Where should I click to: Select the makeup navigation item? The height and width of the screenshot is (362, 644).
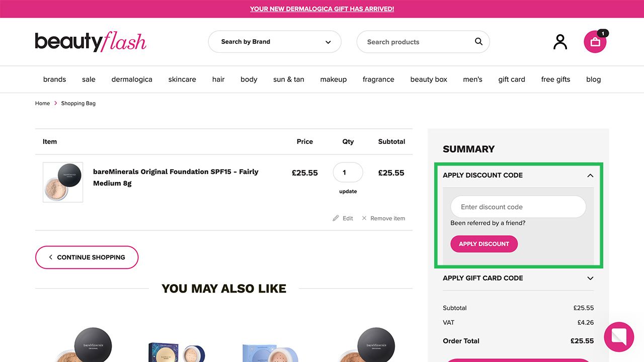pyautogui.click(x=333, y=79)
